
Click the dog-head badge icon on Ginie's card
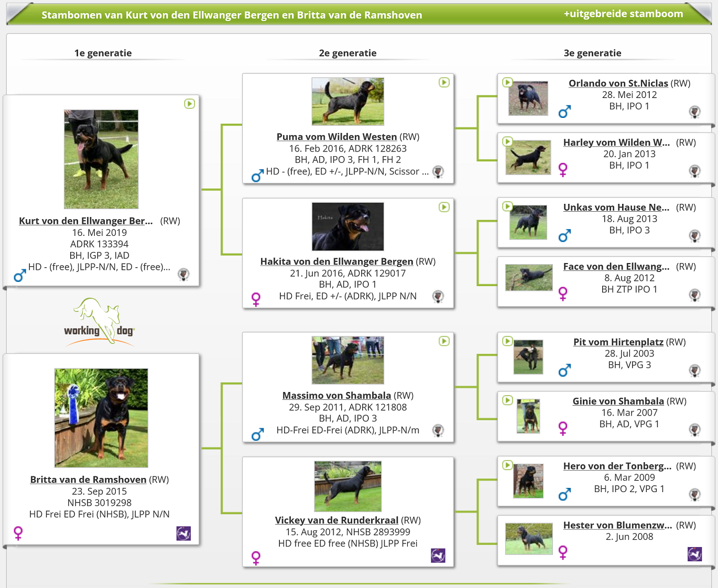pos(695,430)
